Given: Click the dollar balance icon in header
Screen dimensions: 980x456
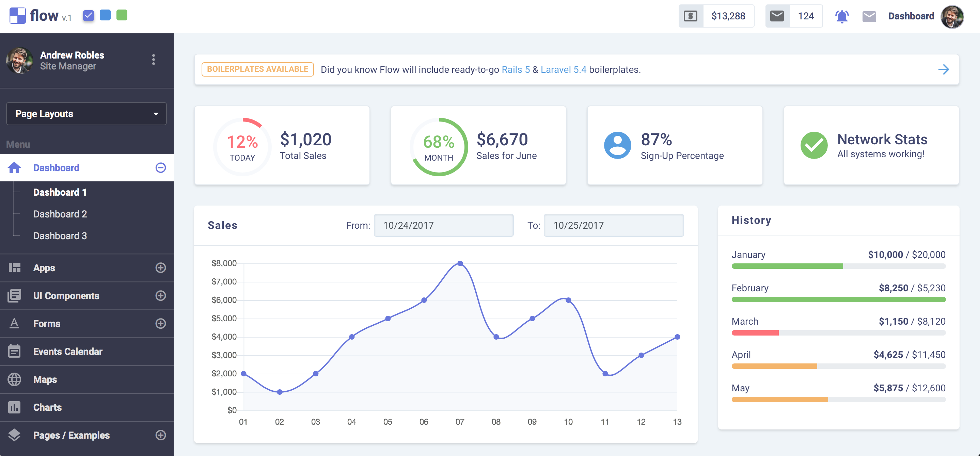Looking at the screenshot, I should (691, 16).
